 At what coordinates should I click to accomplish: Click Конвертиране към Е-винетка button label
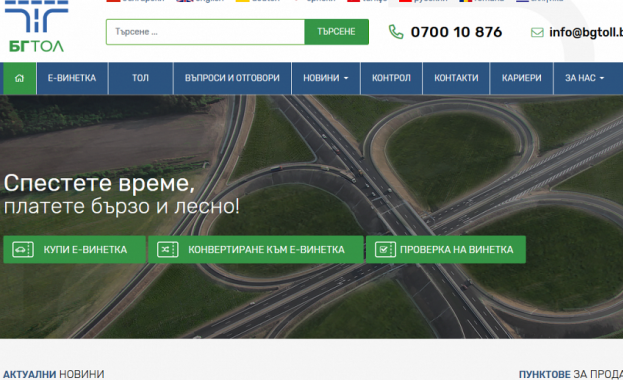tap(266, 250)
